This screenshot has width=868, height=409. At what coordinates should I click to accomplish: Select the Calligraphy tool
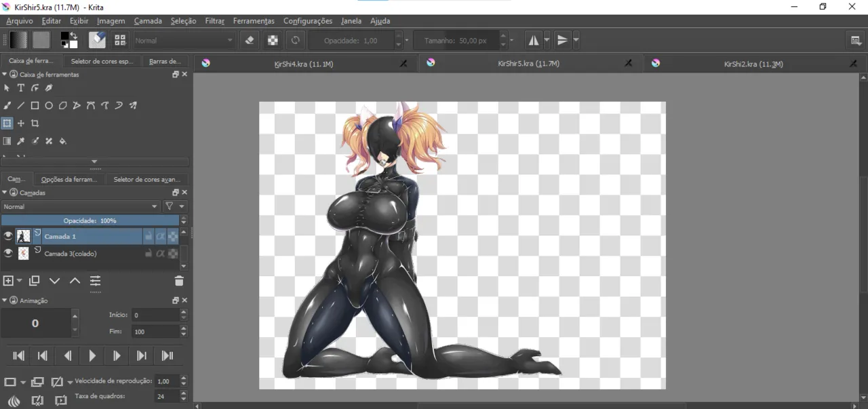(49, 88)
